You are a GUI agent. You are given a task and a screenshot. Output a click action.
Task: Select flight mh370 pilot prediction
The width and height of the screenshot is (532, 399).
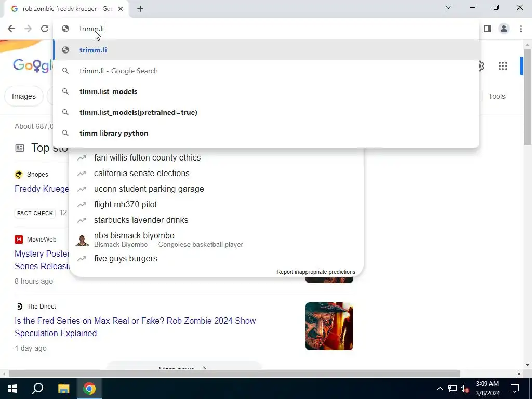(x=216, y=205)
